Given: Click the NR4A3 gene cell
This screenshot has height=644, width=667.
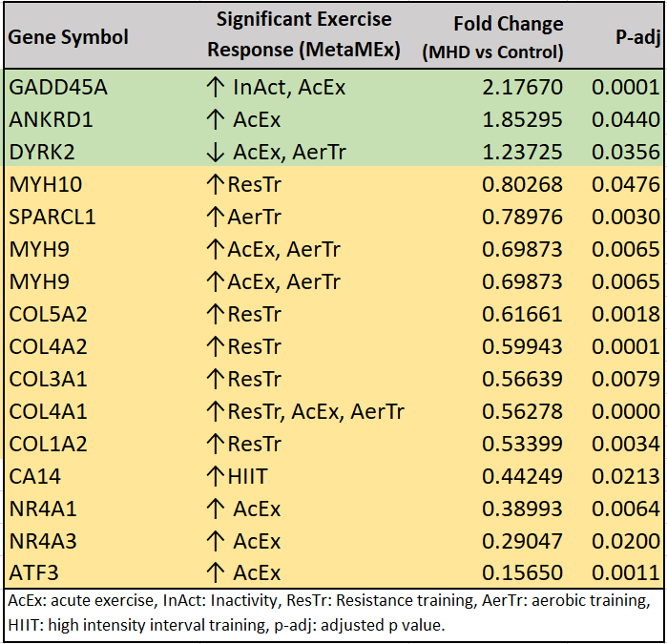Looking at the screenshot, I should 42,542.
